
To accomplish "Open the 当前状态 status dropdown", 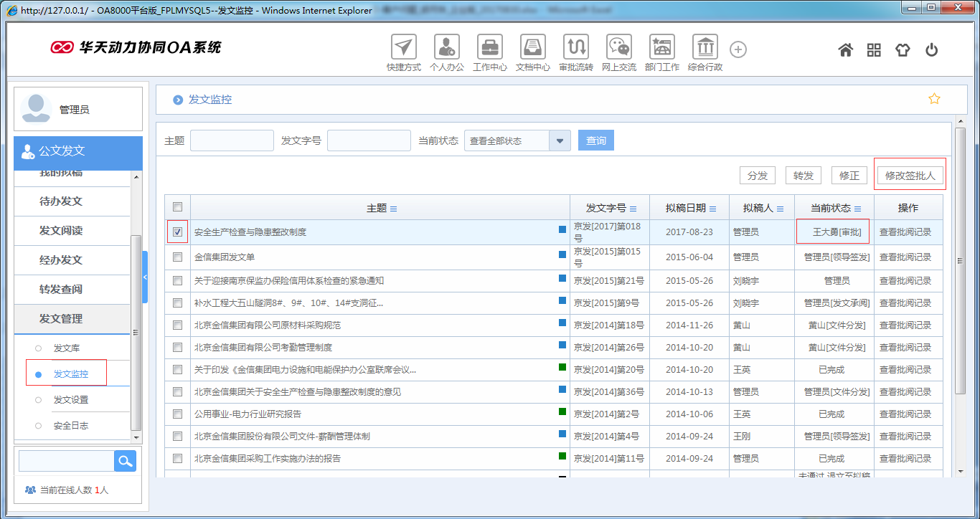I will click(x=560, y=141).
